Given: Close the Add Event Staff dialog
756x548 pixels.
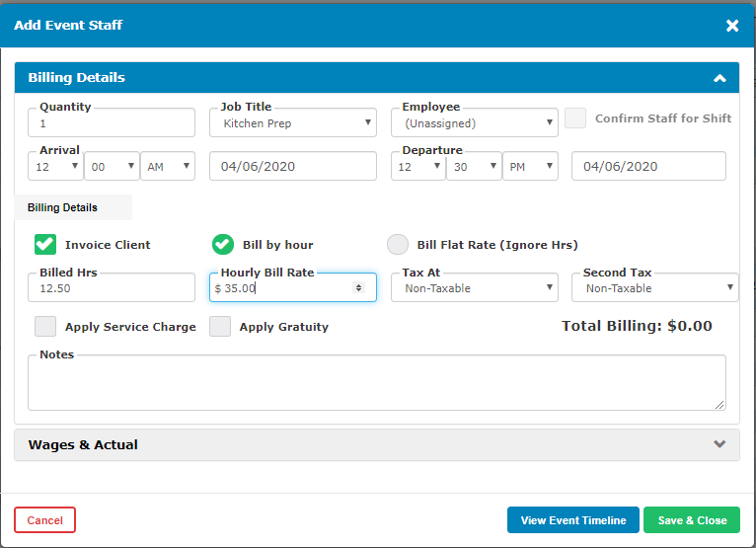Looking at the screenshot, I should point(732,26).
